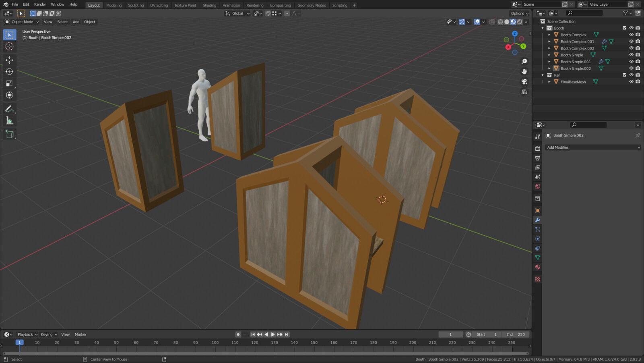Open the Physics properties tab

pos(538,239)
